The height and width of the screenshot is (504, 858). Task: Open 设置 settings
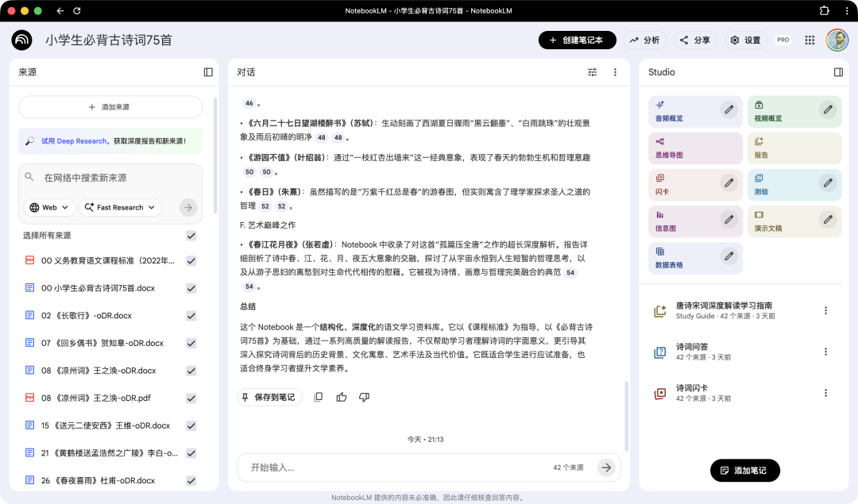point(746,40)
